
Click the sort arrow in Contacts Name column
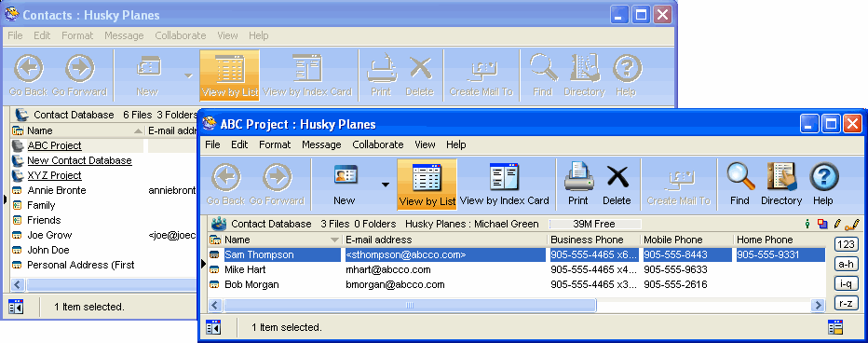(x=138, y=131)
